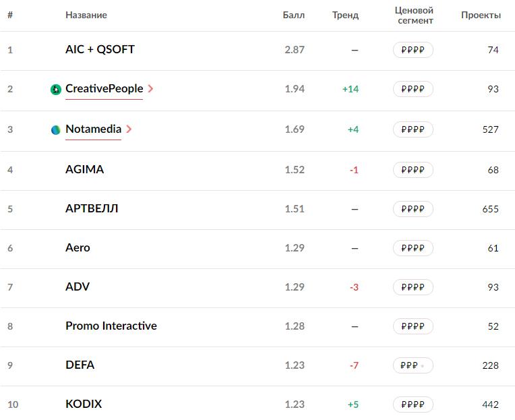Click the price segment badge for DEFA
Screen dimensions: 515x420
tap(413, 365)
